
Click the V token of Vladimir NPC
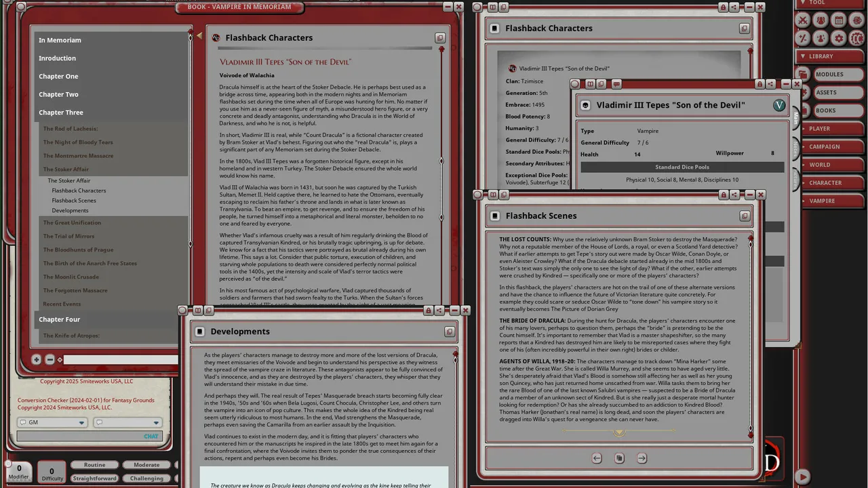(779, 105)
